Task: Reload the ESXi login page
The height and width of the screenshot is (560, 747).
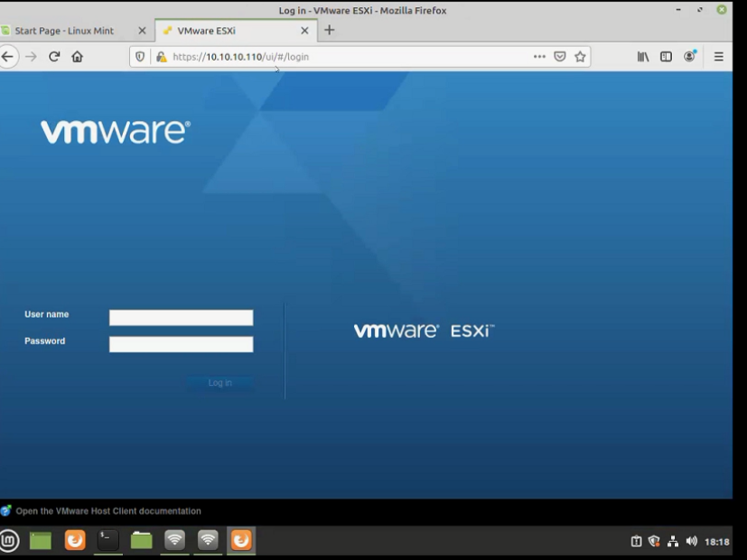Action: 54,57
